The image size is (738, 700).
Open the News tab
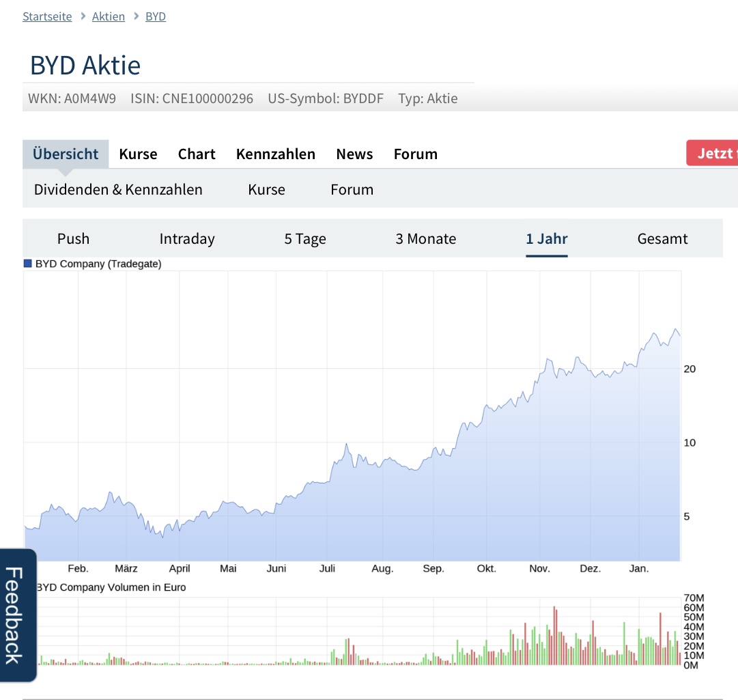point(354,154)
